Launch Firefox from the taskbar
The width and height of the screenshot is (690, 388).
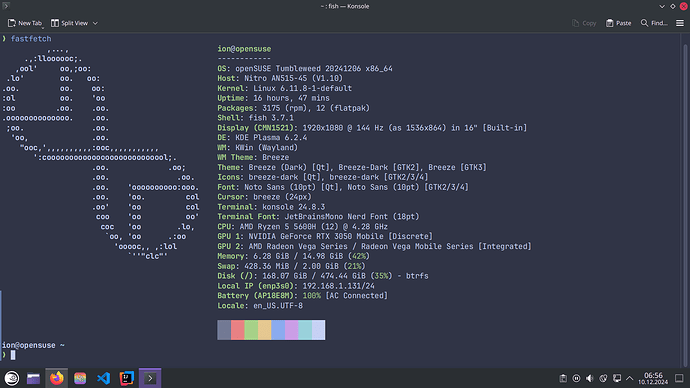tap(57, 378)
